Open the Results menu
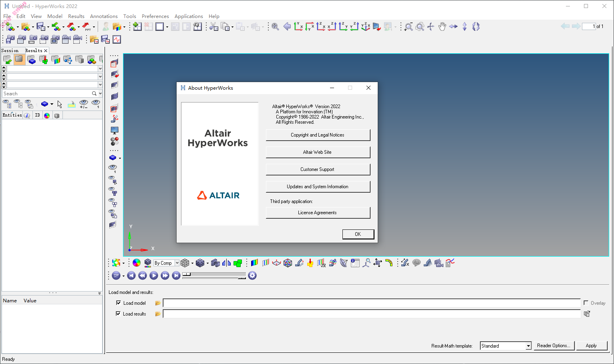The height and width of the screenshot is (364, 614). pyautogui.click(x=76, y=16)
